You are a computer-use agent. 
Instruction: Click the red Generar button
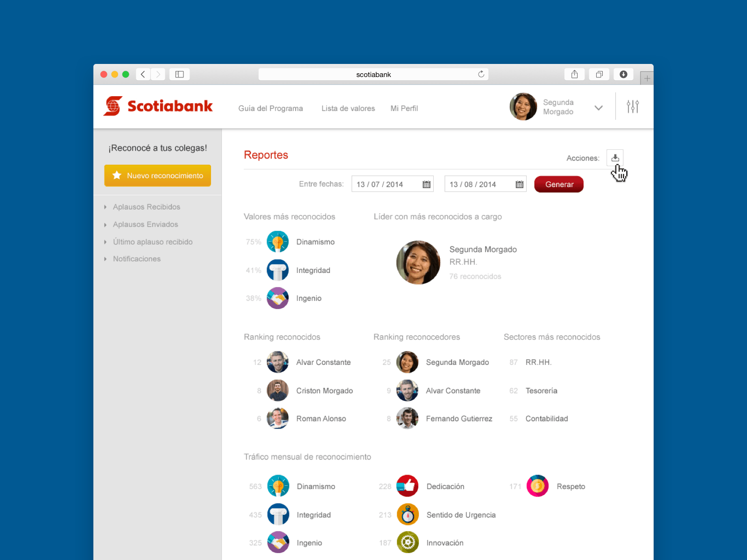point(559,184)
